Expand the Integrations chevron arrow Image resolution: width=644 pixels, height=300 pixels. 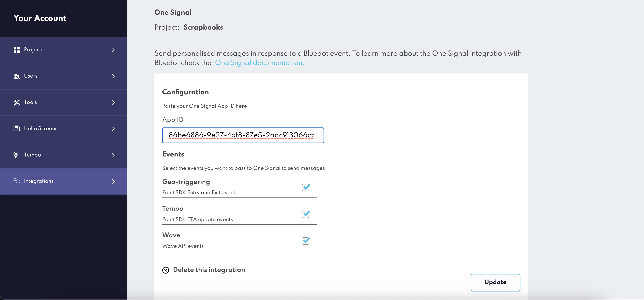pos(114,181)
